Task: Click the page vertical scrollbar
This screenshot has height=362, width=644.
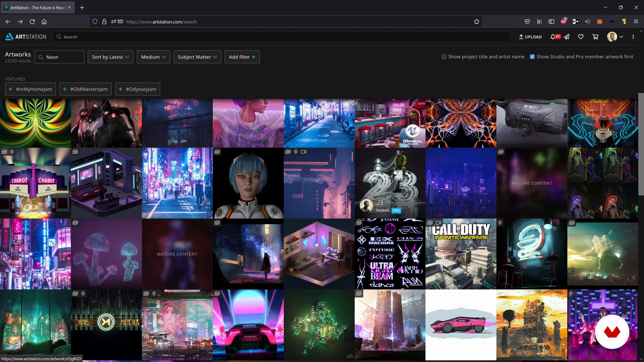Action: click(641, 144)
